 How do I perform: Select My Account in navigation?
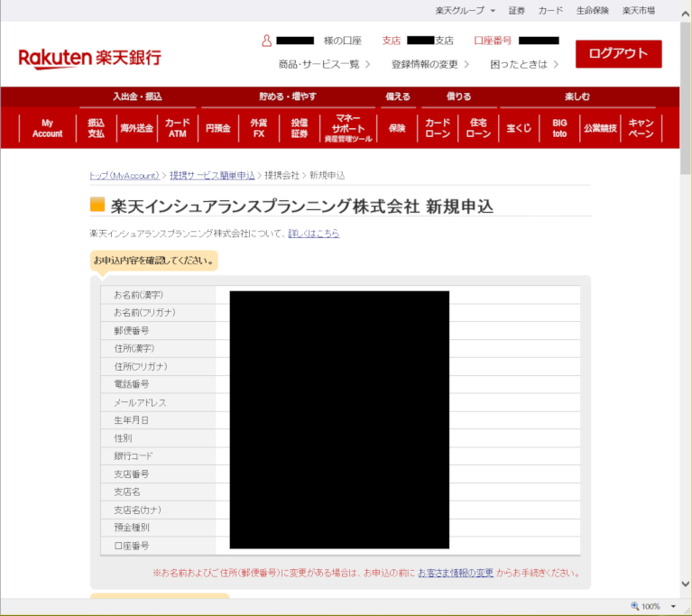pos(47,128)
